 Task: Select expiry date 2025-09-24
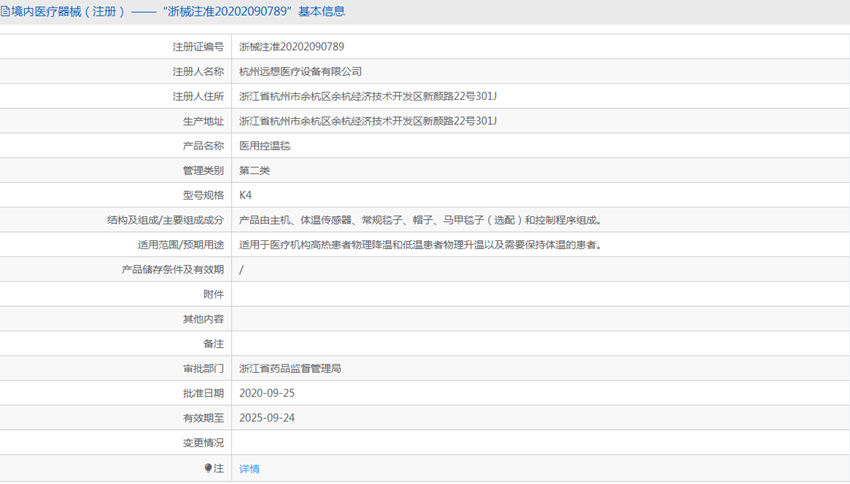click(267, 418)
